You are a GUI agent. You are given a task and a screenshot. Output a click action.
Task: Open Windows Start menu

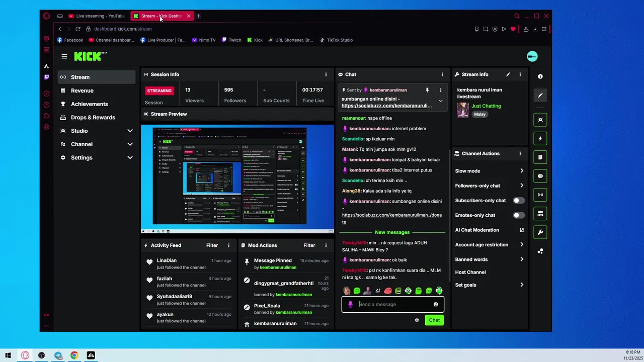[8, 355]
